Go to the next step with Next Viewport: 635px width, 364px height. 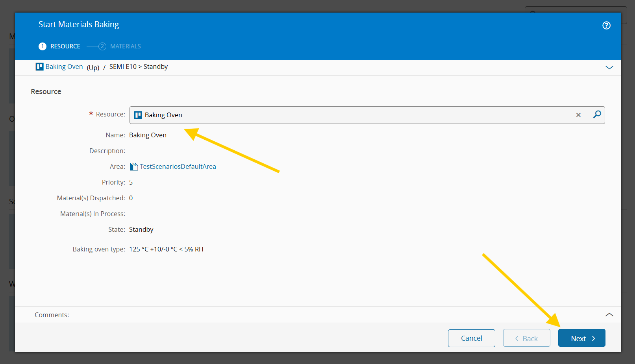coord(581,338)
